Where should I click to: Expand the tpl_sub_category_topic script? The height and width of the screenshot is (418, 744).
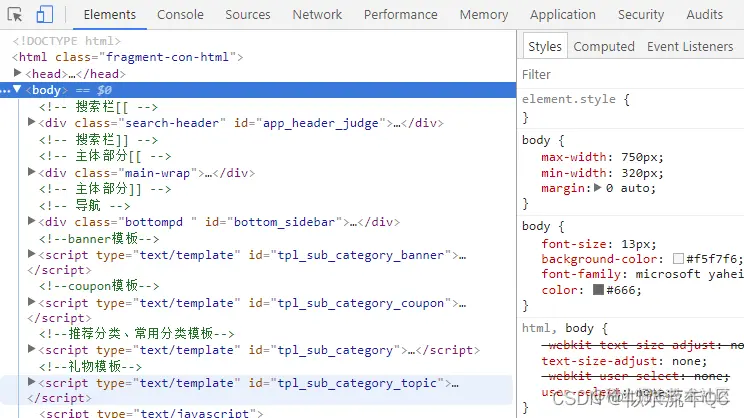point(31,381)
